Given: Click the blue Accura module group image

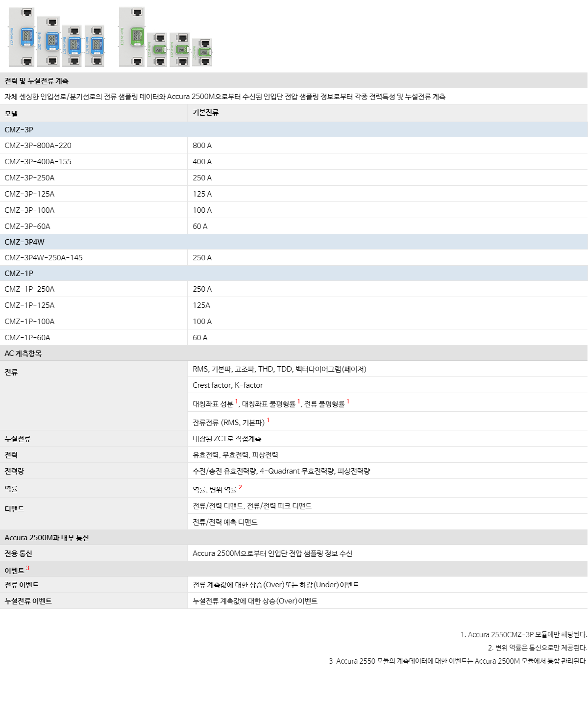Looking at the screenshot, I should tap(56, 37).
